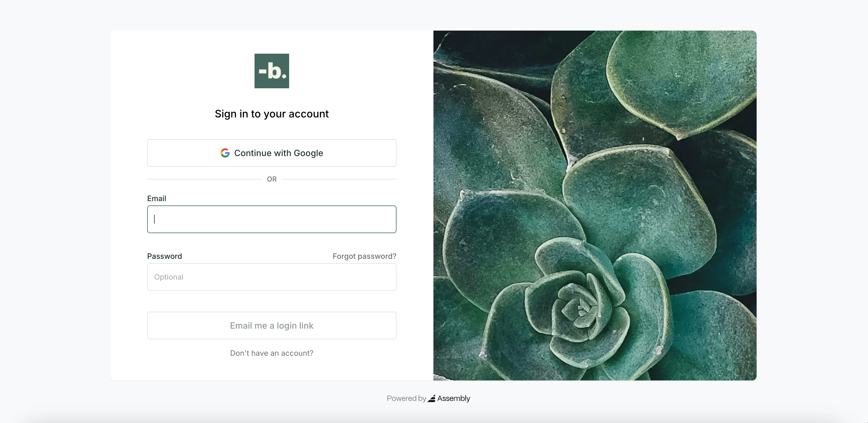
Task: Click the Assembly logo mark in footer
Action: click(431, 398)
